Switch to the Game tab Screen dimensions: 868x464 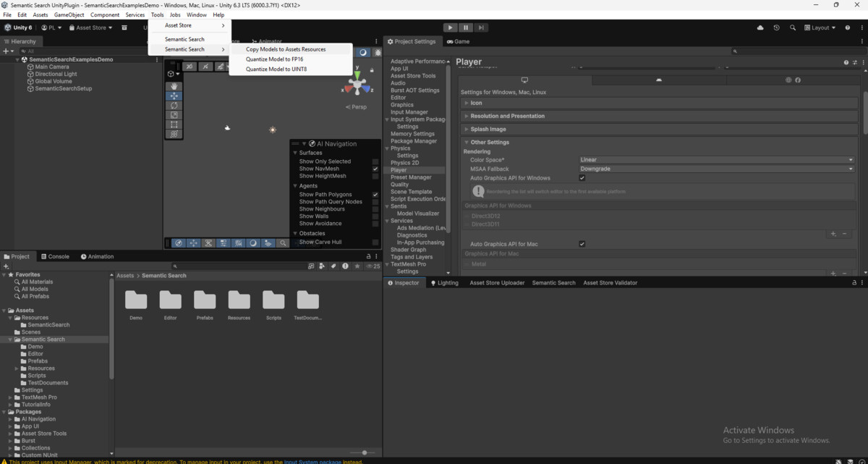point(458,41)
